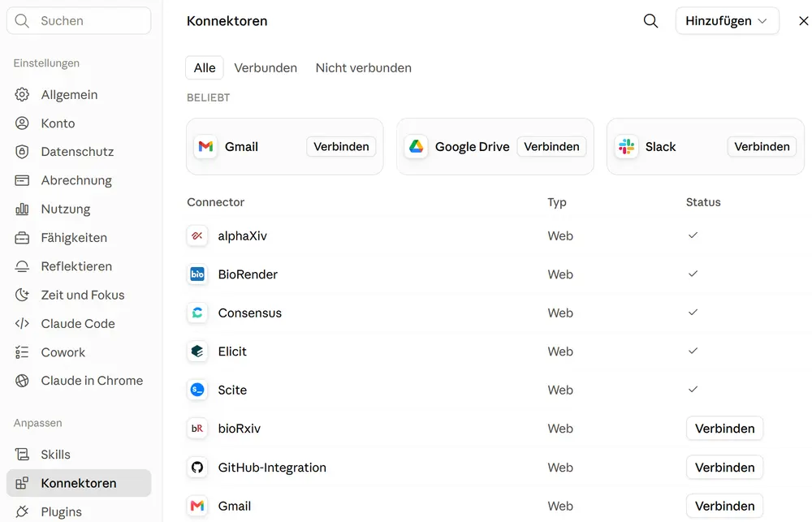Click the GitHub-Integration octocat icon

(x=197, y=467)
